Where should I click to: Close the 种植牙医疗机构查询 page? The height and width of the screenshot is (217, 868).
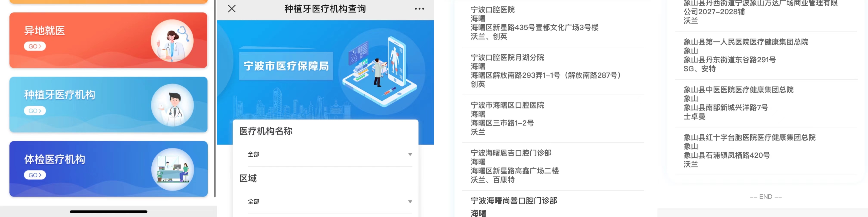231,9
